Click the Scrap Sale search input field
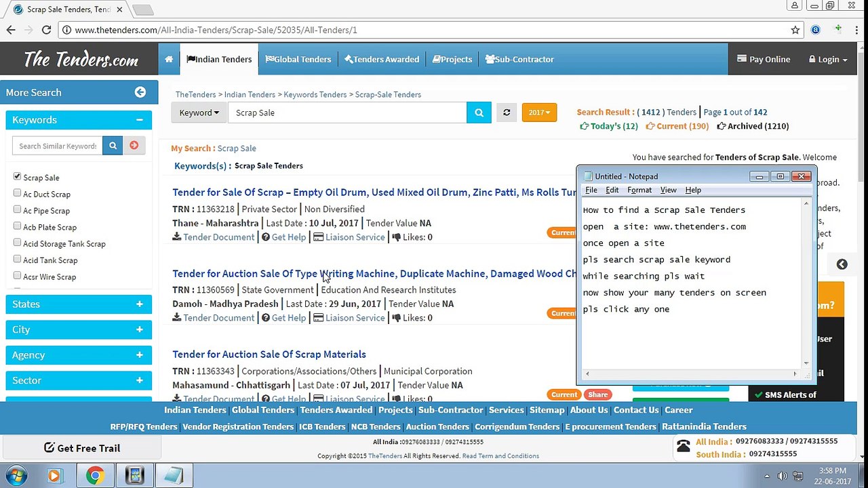The height and width of the screenshot is (488, 868). coord(347,113)
